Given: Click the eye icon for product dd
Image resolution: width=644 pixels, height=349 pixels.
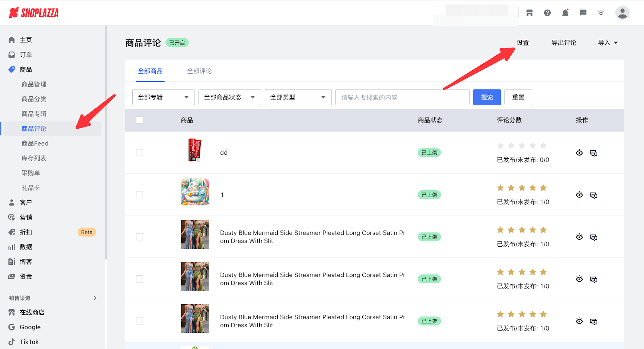Looking at the screenshot, I should pyautogui.click(x=579, y=153).
